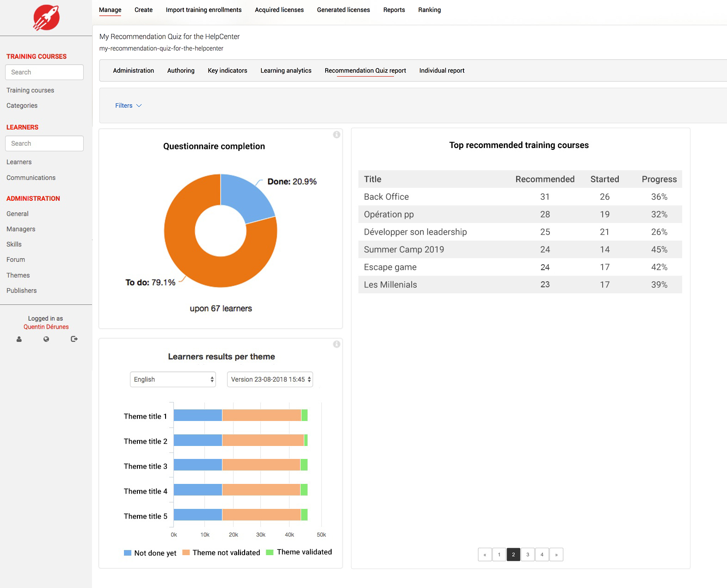Image resolution: width=727 pixels, height=588 pixels.
Task: Click the Title column header
Action: click(x=373, y=179)
